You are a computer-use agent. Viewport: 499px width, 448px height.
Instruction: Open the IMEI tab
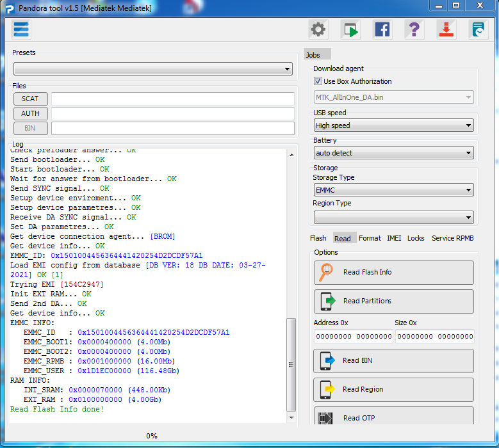394,238
